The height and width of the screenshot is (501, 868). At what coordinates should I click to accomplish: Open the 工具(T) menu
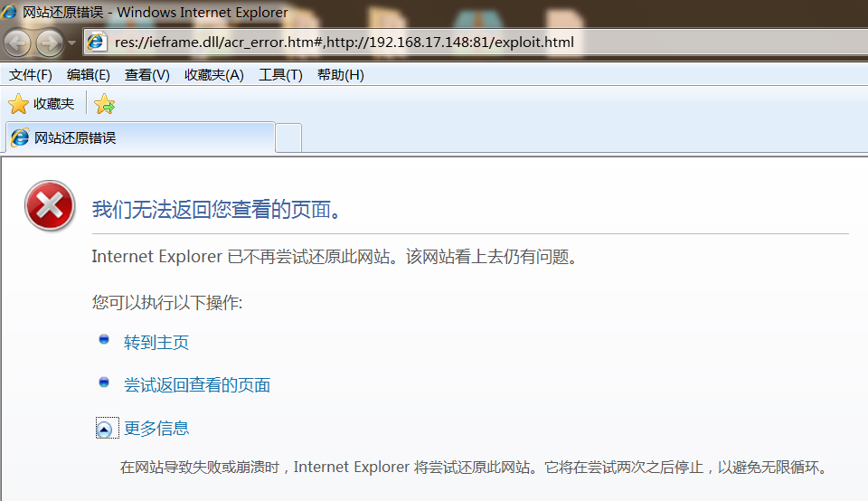(280, 75)
